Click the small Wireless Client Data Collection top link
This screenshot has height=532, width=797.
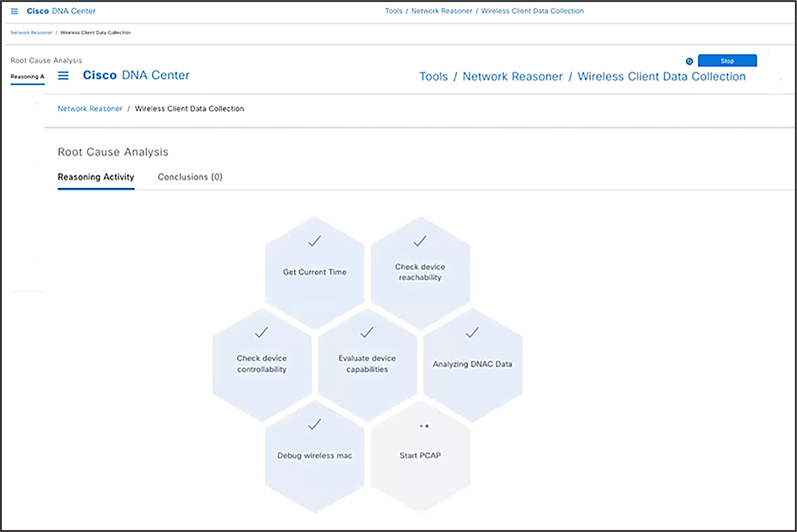[532, 11]
